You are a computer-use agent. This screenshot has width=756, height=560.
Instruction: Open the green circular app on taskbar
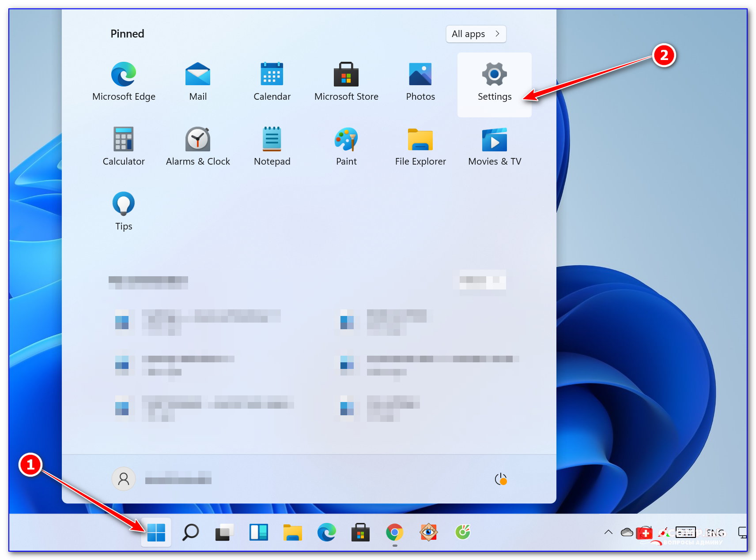coord(463,532)
